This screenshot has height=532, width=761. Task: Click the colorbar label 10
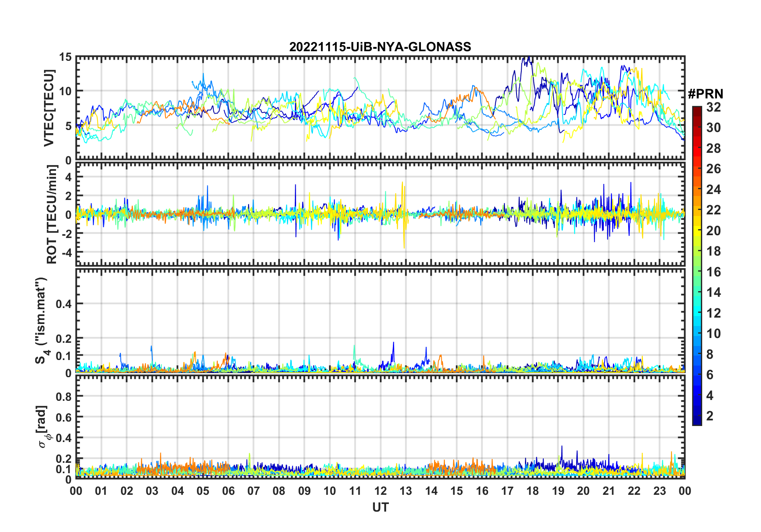(x=713, y=334)
